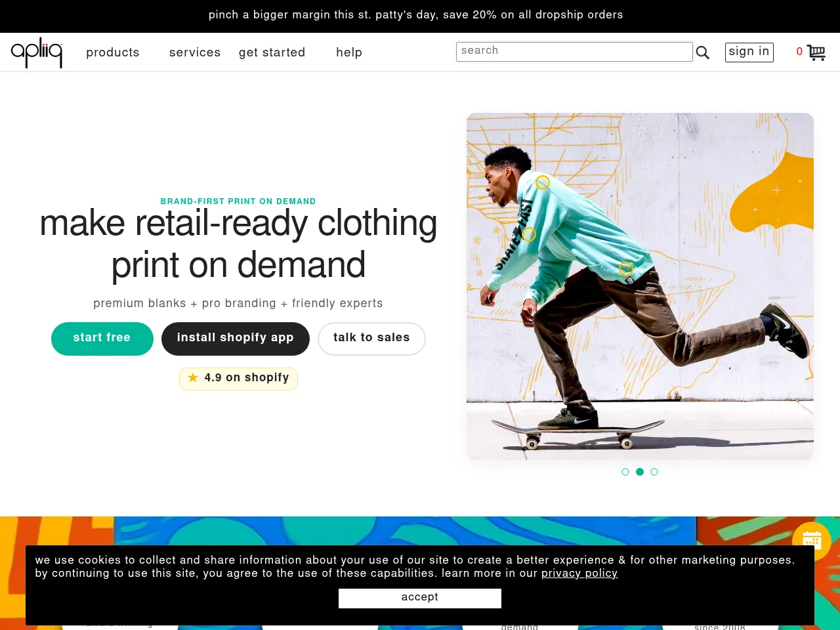Click inside the search field
Image resolution: width=840 pixels, height=630 pixels.
(x=574, y=51)
